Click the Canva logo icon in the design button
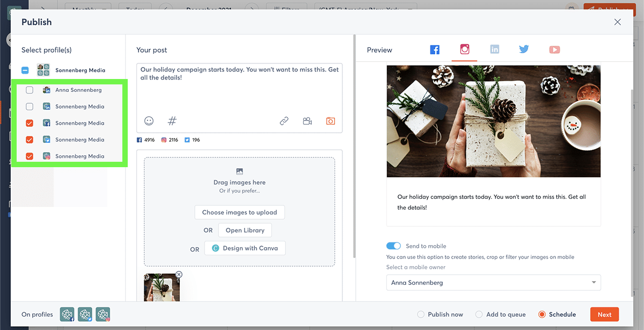The width and height of the screenshot is (644, 330). click(x=216, y=248)
